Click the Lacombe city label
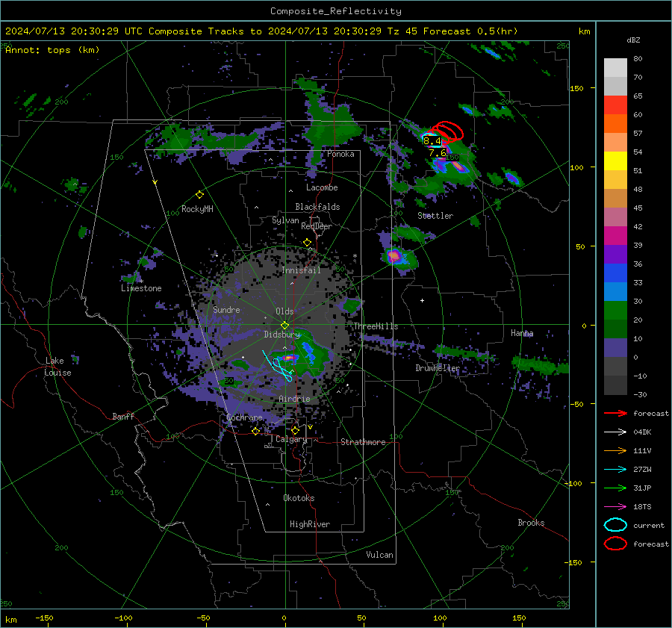The height and width of the screenshot is (628, 672). (x=322, y=187)
